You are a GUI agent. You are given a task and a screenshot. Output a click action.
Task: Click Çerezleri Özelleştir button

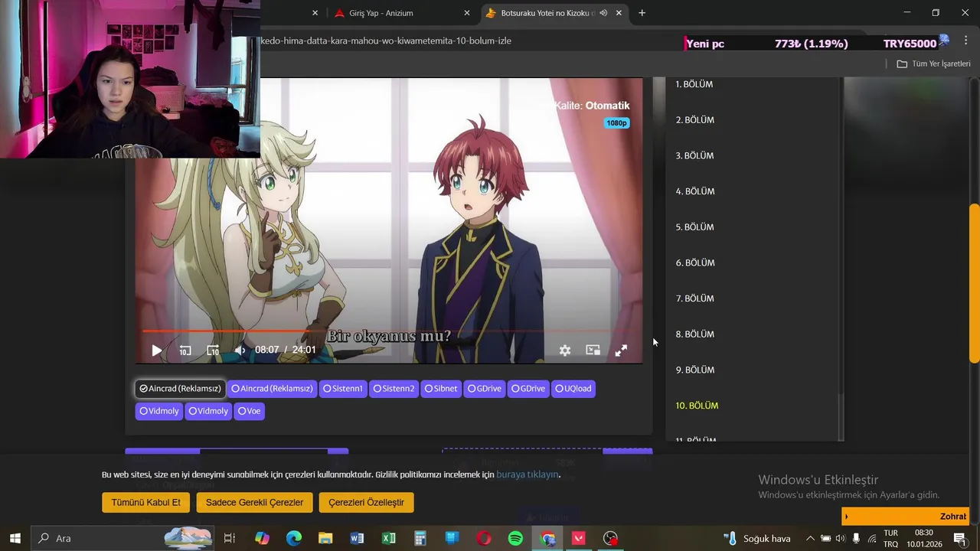point(366,503)
